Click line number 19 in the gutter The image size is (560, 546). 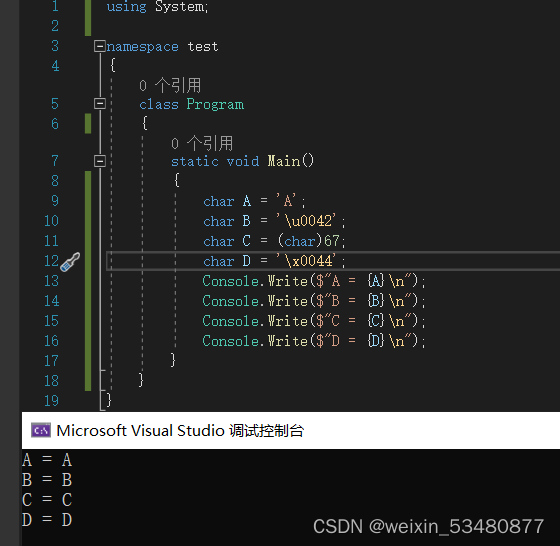coord(51,401)
